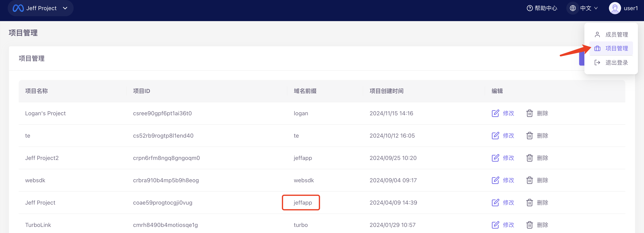Click the jeffapp domain prefix of Jeff Project

tap(303, 203)
